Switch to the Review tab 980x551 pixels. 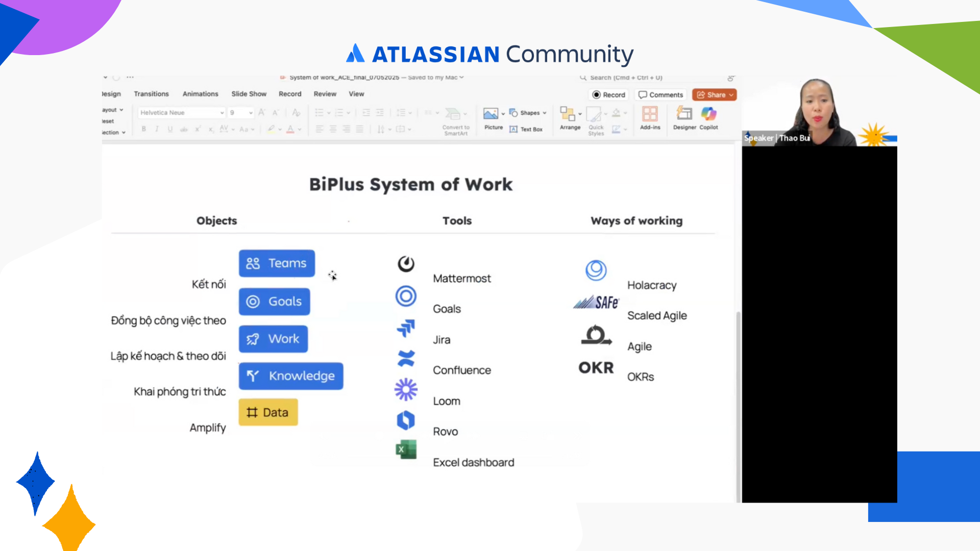tap(325, 94)
